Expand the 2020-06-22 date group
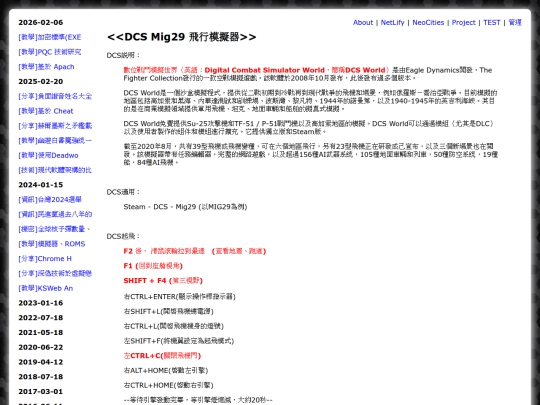 click(x=41, y=347)
